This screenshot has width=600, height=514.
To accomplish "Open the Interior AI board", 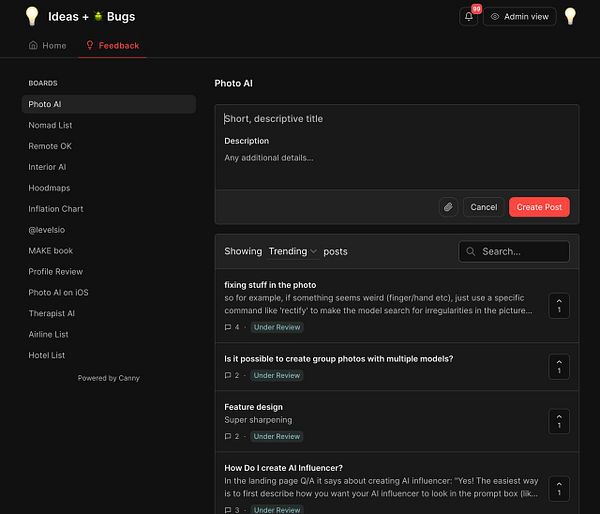I will point(47,167).
